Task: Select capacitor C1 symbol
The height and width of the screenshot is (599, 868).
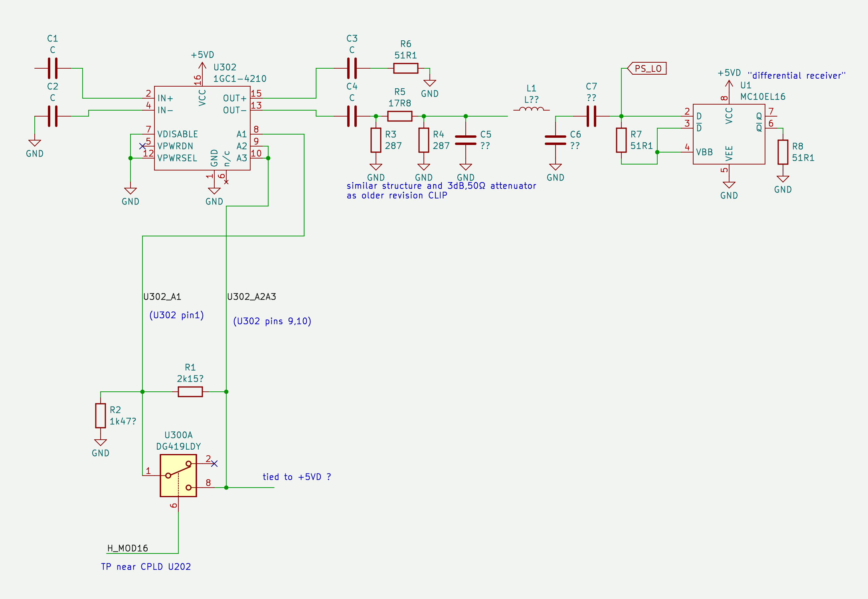Action: [x=53, y=68]
